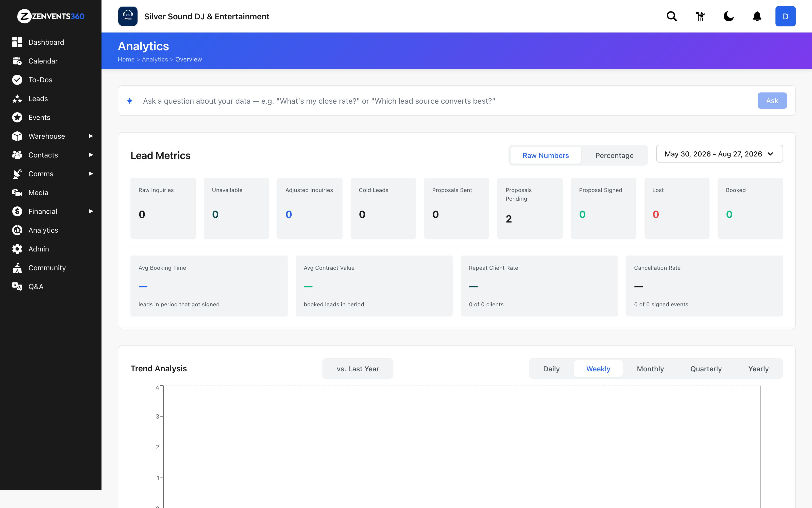
Task: Open notifications bell icon
Action: coord(757,16)
